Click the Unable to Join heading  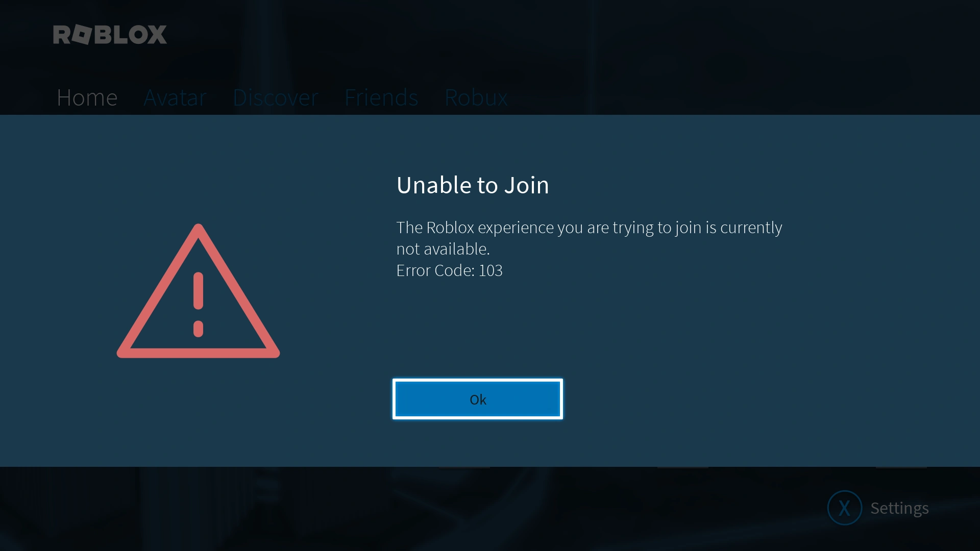pyautogui.click(x=473, y=185)
